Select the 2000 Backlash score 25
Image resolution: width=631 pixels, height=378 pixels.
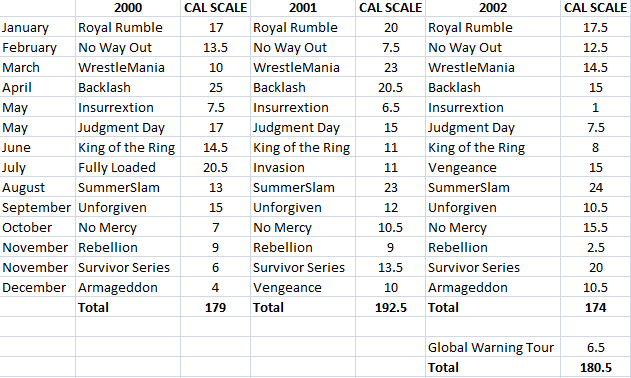215,87
